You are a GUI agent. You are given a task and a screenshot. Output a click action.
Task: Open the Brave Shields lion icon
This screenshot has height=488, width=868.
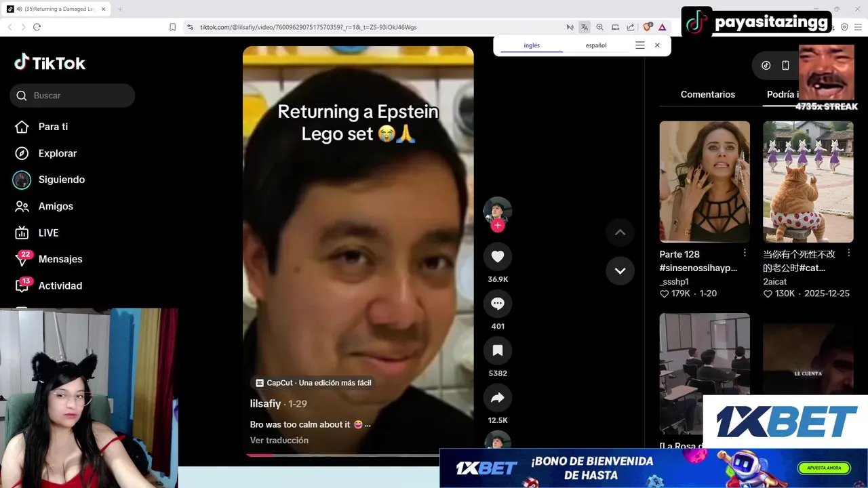pos(647,27)
